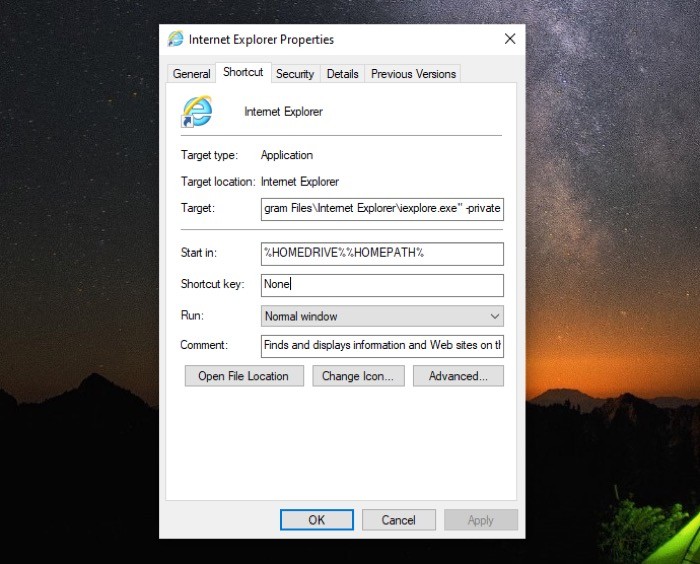
Task: Click the 'Comment:' label
Action: [x=204, y=345]
